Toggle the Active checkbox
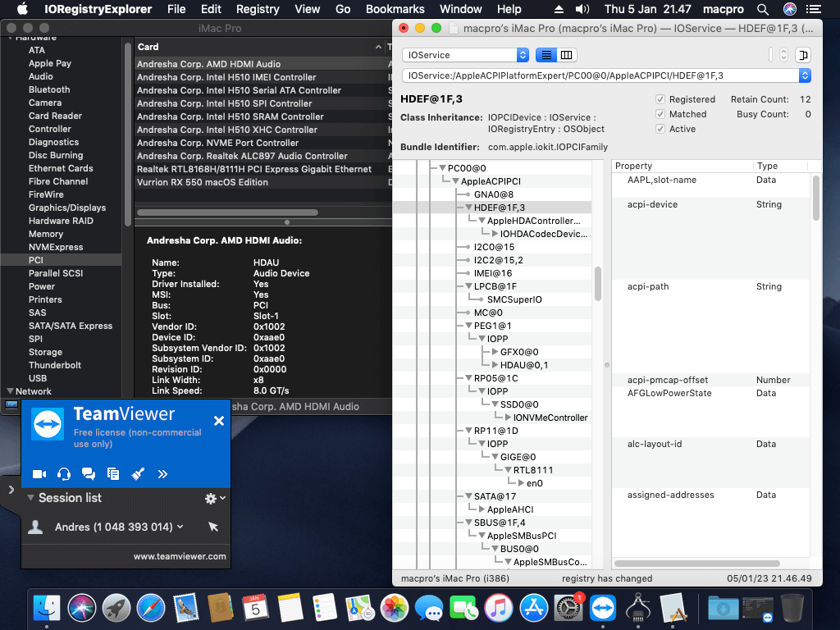 660,129
